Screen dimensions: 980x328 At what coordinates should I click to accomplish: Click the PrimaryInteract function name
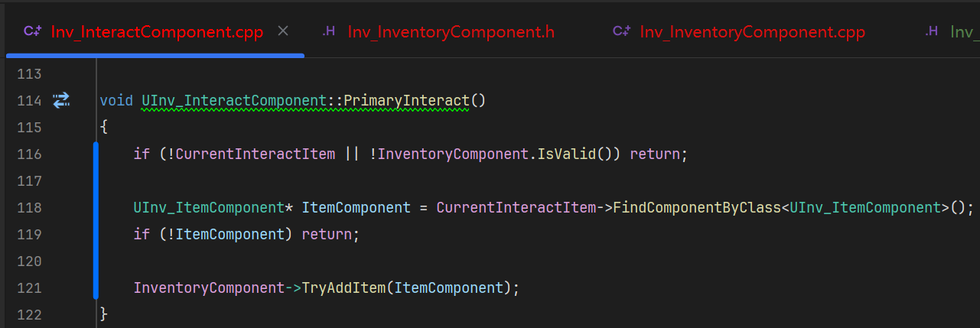[x=407, y=100]
